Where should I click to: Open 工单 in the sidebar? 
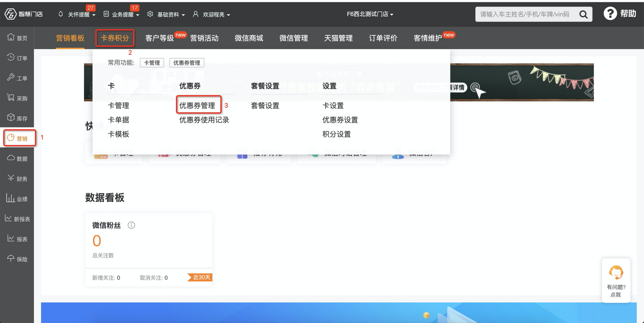[17, 78]
